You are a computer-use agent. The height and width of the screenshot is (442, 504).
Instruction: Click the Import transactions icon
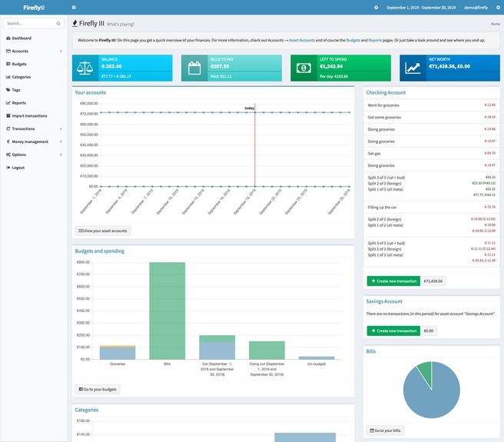[8, 116]
